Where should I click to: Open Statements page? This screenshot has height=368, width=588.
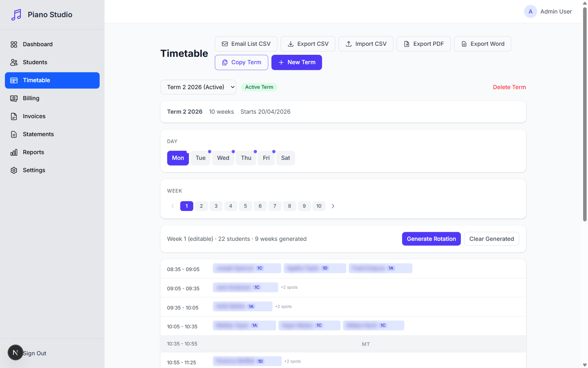tap(52, 134)
